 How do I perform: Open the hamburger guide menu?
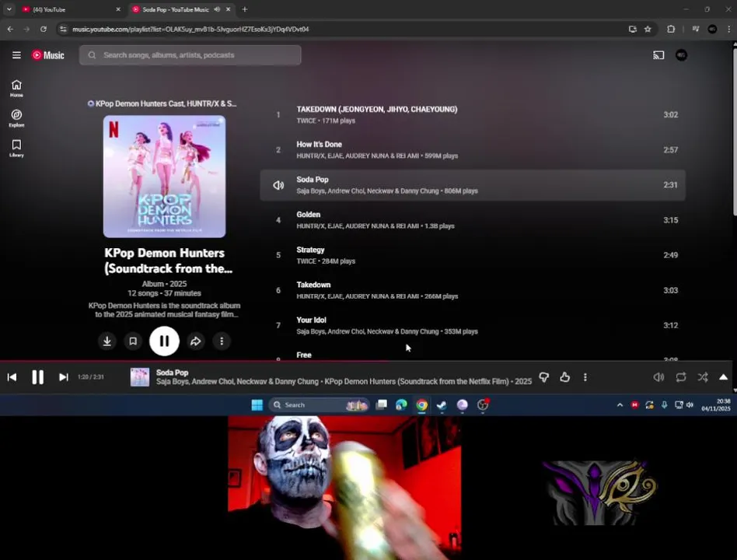pyautogui.click(x=16, y=55)
